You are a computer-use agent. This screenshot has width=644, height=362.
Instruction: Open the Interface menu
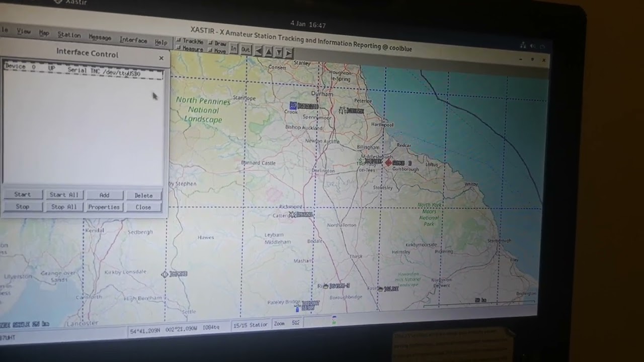tap(133, 40)
